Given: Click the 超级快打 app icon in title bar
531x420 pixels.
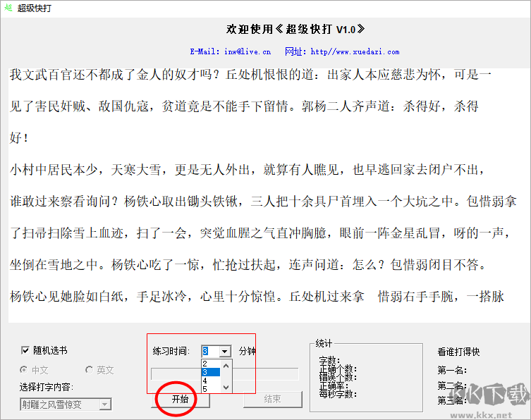Looking at the screenshot, I should click(x=8, y=8).
